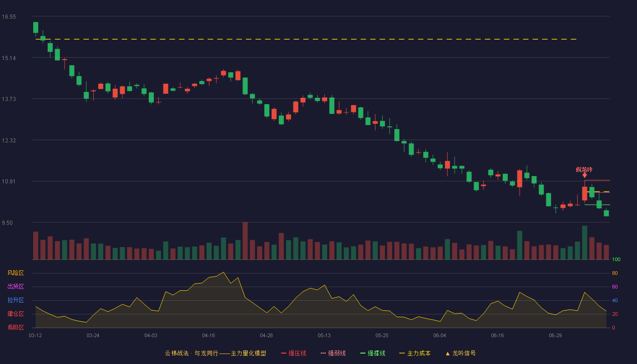
Task: Toggle the 龙吟信号 legend entry
Action: pos(460,353)
